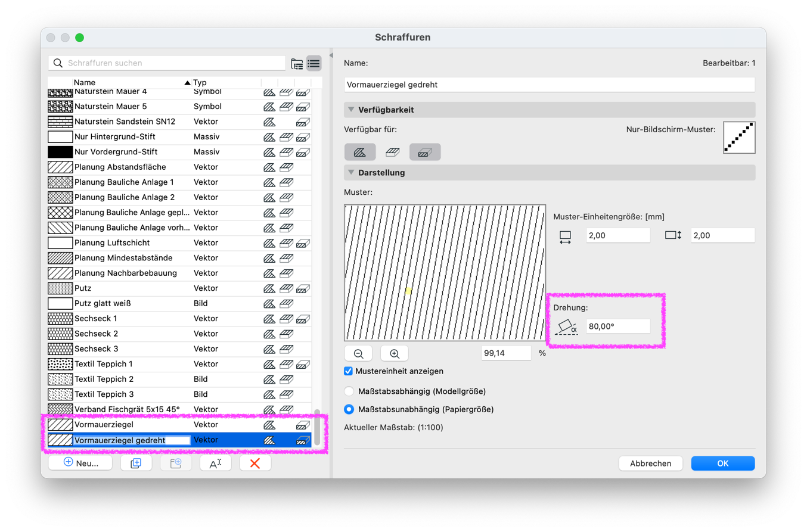Toggle cover fill availability button
The height and width of the screenshot is (532, 807).
[x=392, y=152]
